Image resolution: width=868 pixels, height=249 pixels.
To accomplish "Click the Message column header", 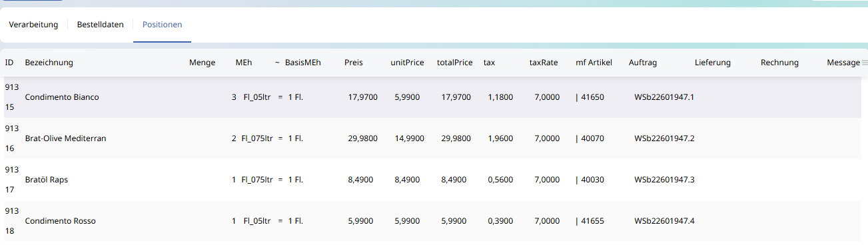I will [x=843, y=63].
